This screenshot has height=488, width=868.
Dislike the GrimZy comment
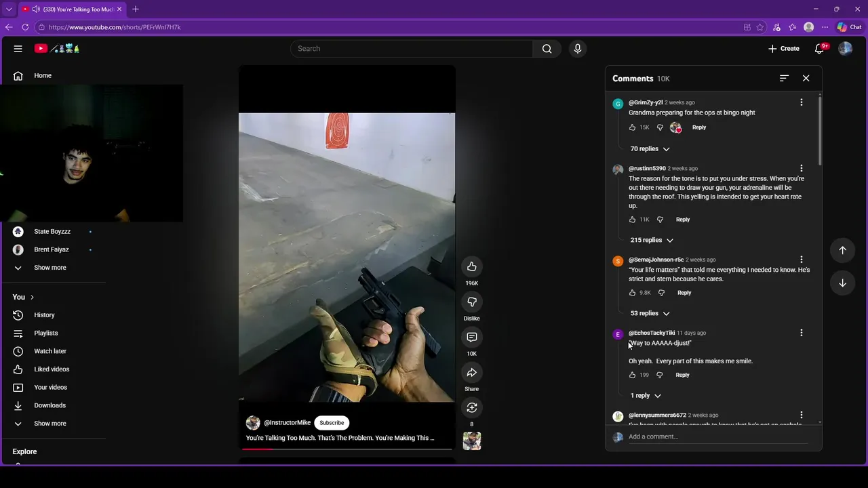click(x=660, y=127)
